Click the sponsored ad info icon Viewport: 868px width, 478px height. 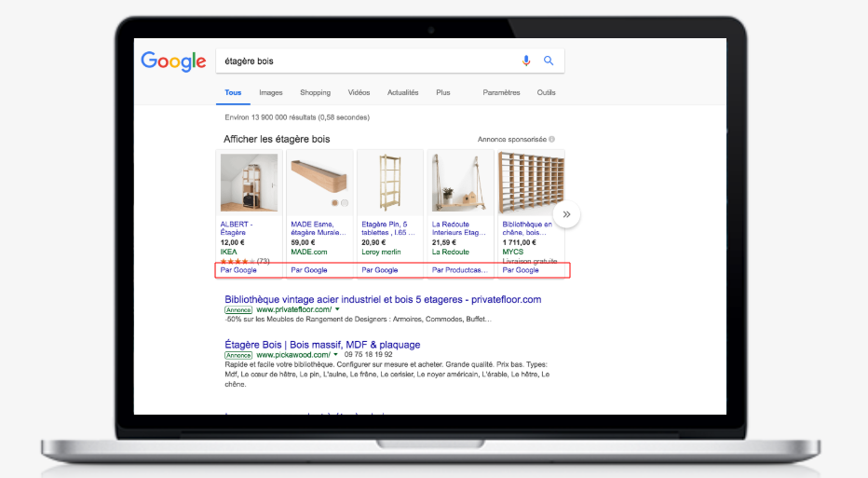coord(552,139)
